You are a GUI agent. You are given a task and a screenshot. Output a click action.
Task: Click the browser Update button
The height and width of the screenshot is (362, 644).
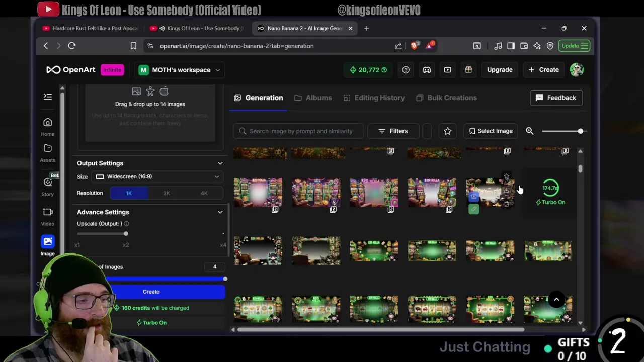(x=575, y=46)
